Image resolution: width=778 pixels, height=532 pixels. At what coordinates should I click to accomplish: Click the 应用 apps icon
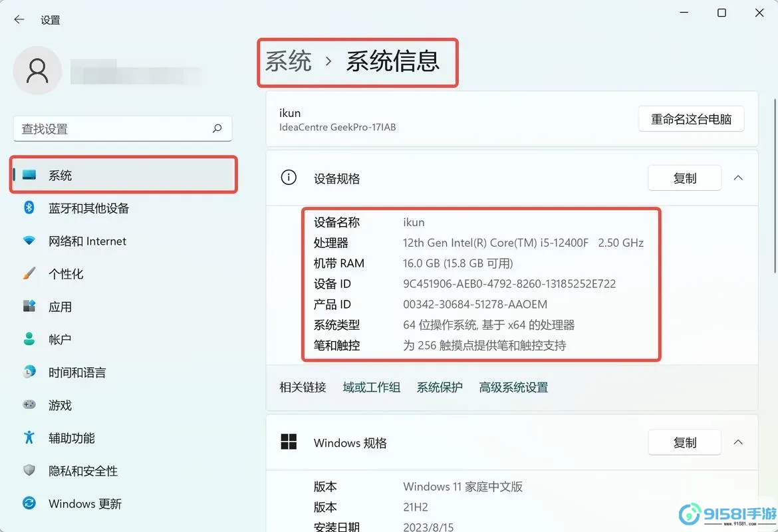pyautogui.click(x=29, y=306)
